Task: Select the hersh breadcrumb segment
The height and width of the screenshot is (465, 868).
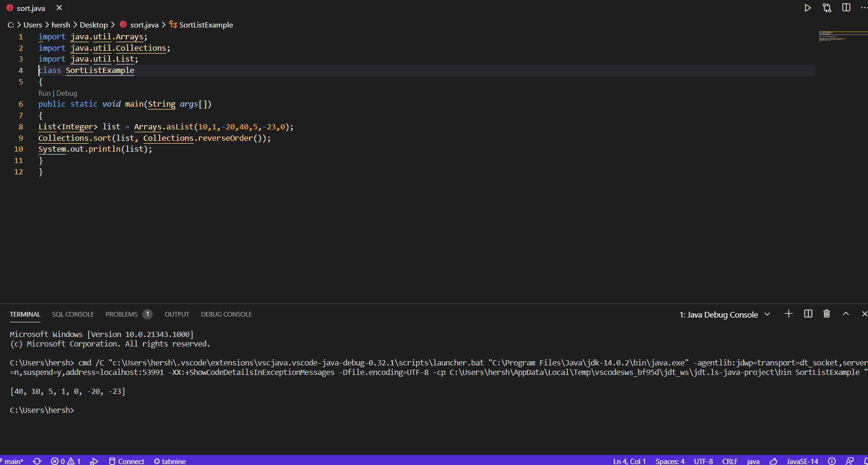Action: click(x=61, y=25)
